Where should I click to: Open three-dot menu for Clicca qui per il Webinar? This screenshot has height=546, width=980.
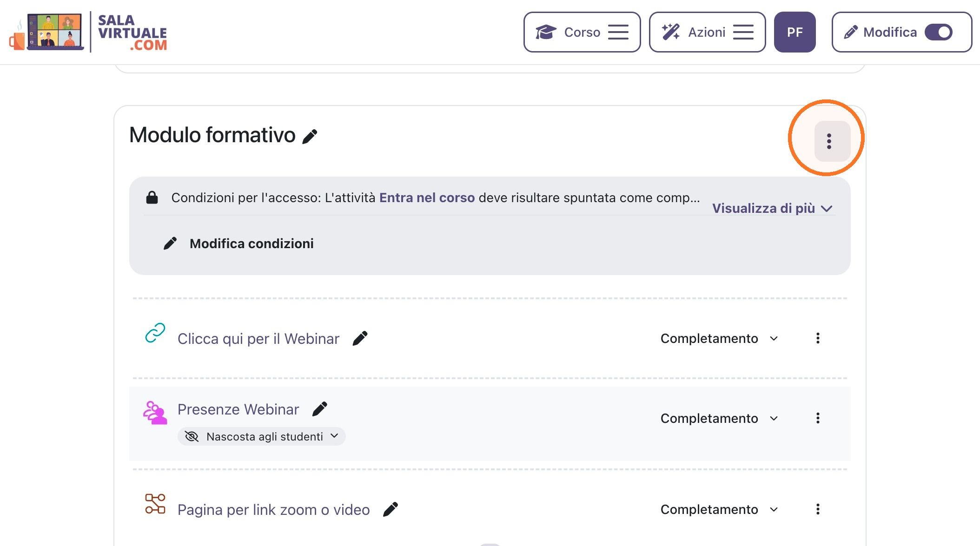click(818, 338)
